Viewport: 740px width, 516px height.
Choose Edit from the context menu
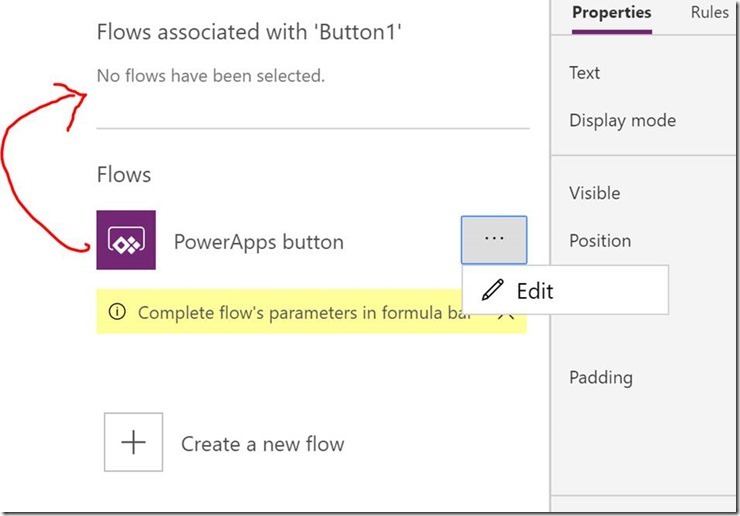[x=534, y=291]
